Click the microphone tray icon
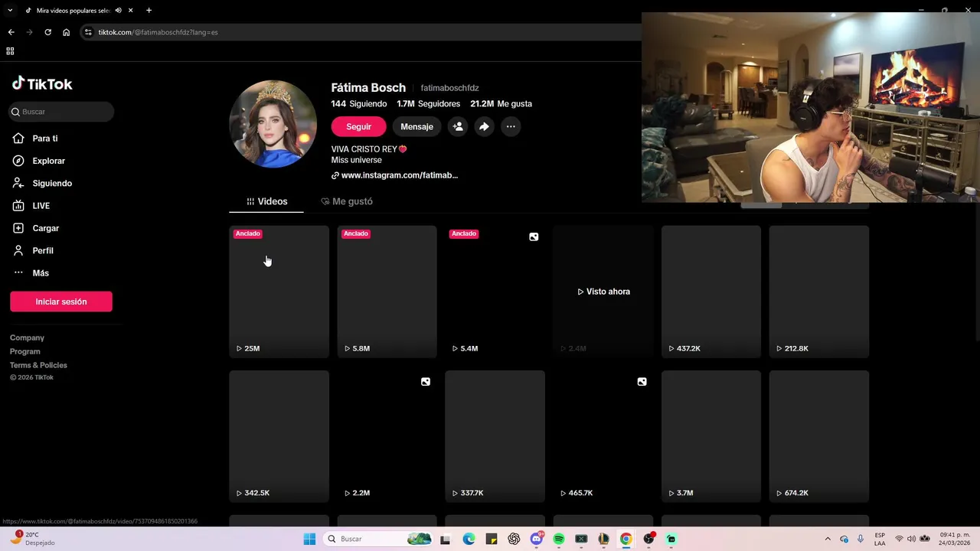The height and width of the screenshot is (551, 980). [861, 539]
